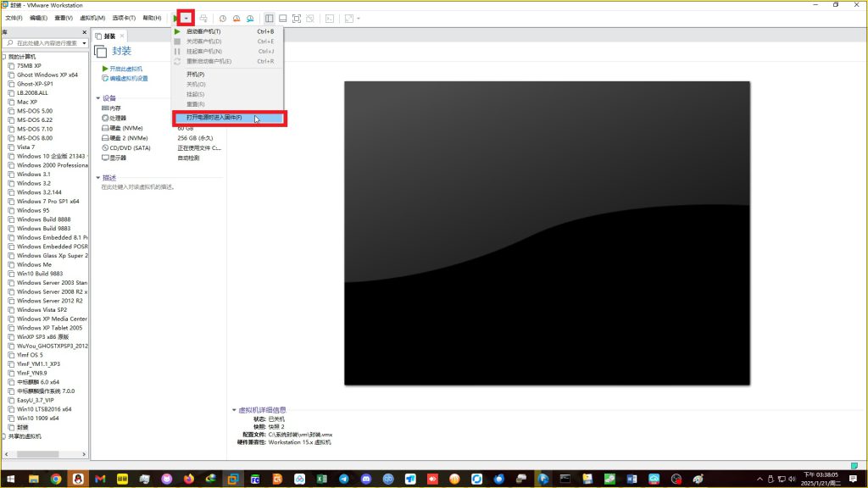
Task: Click the take snapshot clock icon
Action: 223,18
